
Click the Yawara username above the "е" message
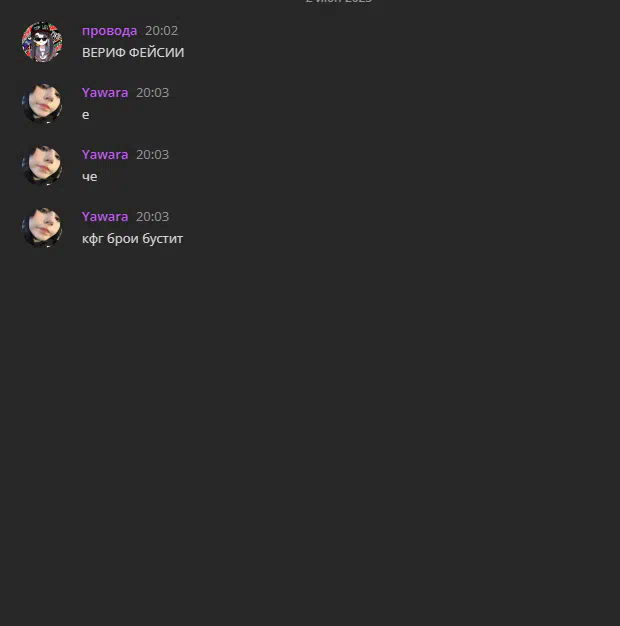click(105, 93)
